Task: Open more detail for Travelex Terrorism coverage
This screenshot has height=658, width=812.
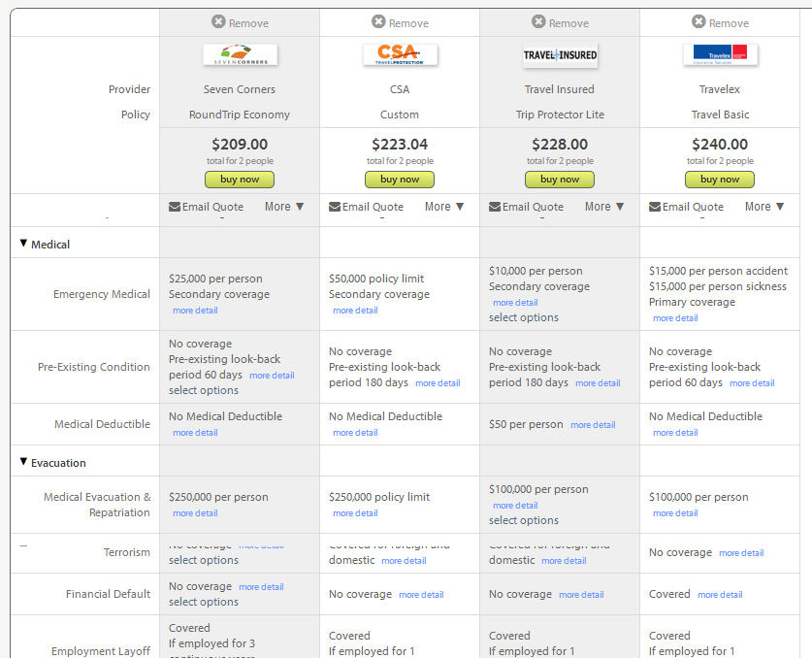Action: tap(741, 553)
